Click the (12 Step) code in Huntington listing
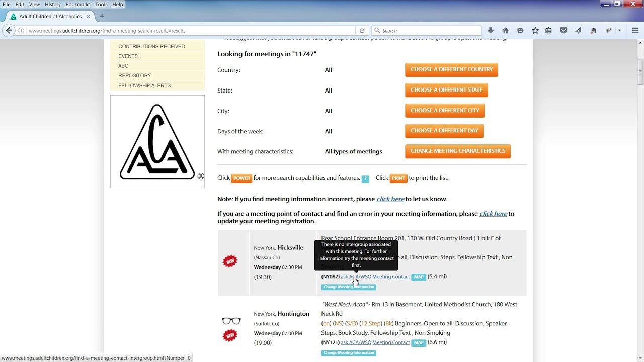Image resolution: width=644 pixels, height=362 pixels. [371, 323]
